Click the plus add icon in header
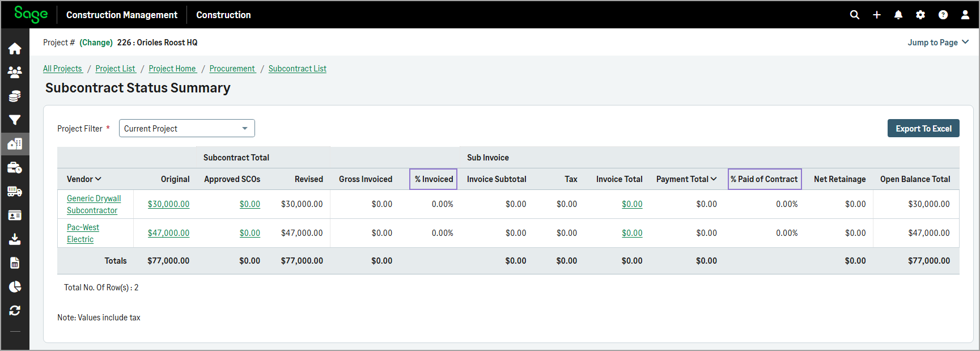Image resolution: width=980 pixels, height=351 pixels. tap(877, 15)
